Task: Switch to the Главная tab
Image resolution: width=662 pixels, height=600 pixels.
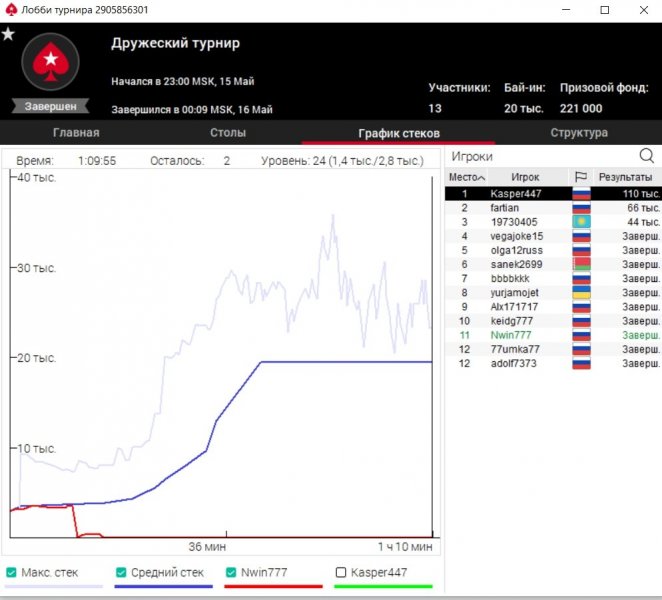Action: pyautogui.click(x=76, y=133)
